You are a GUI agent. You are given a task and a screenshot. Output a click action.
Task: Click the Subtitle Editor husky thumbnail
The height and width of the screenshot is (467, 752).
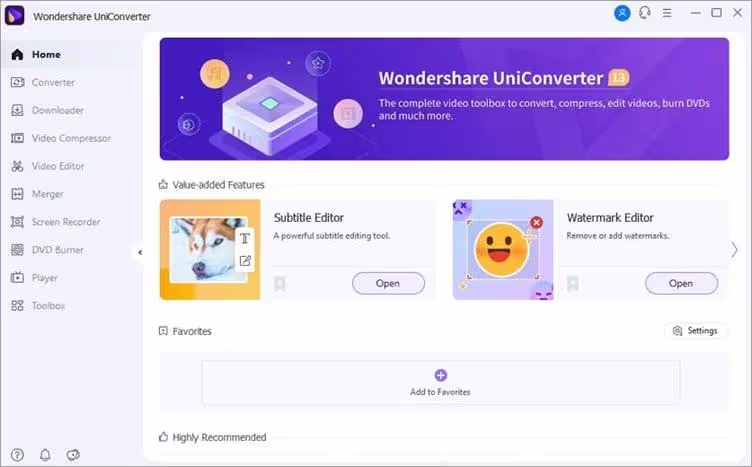click(x=210, y=250)
